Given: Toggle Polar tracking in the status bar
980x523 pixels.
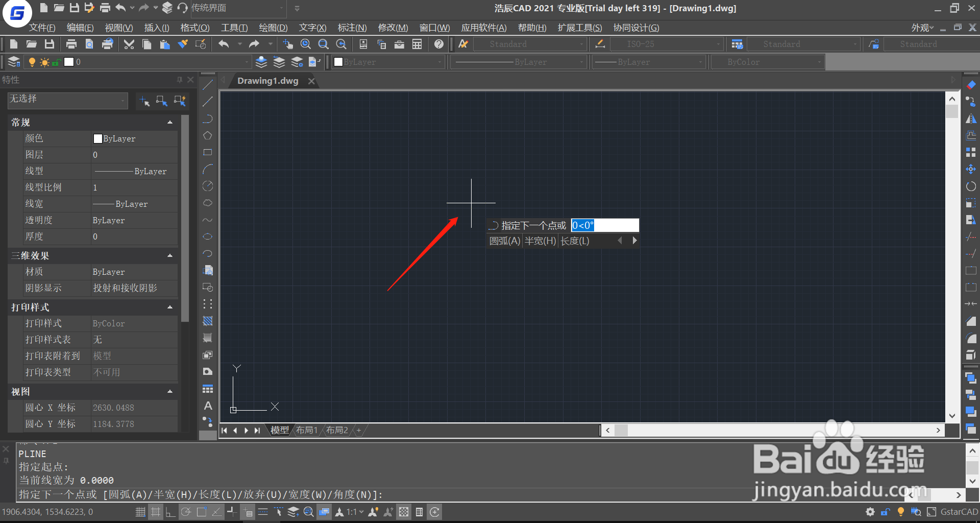Looking at the screenshot, I should [186, 512].
